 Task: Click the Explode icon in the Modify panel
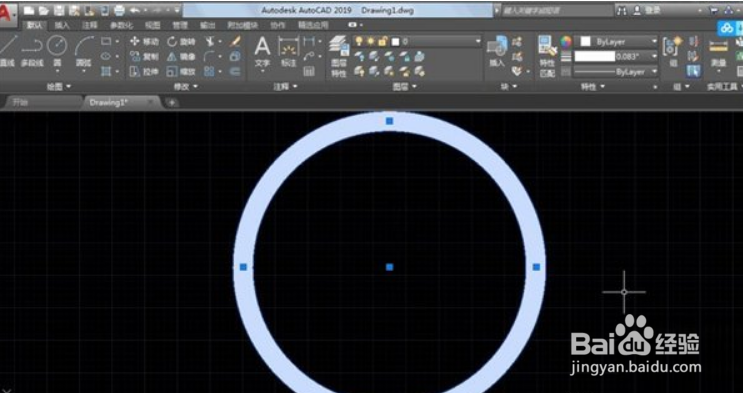(236, 57)
